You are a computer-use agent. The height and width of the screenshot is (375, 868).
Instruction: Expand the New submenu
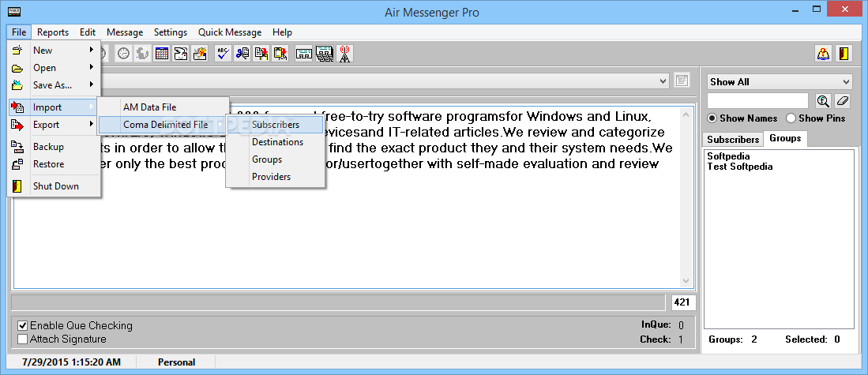click(92, 50)
